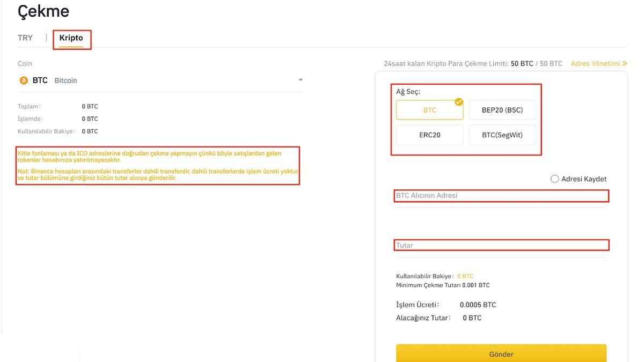644x362 pixels.
Task: Select the BTC network option
Action: coord(429,109)
